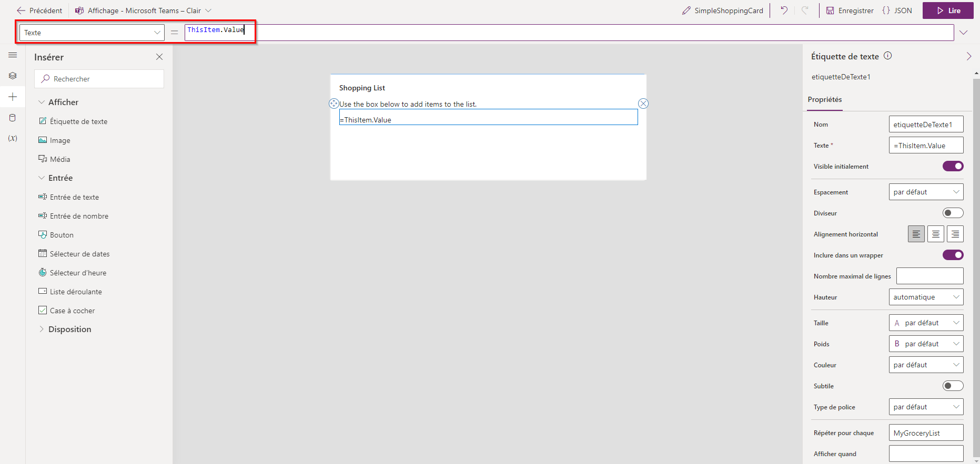Open the Type de police dropdown
Image resolution: width=980 pixels, height=464 pixels.
[x=926, y=407]
